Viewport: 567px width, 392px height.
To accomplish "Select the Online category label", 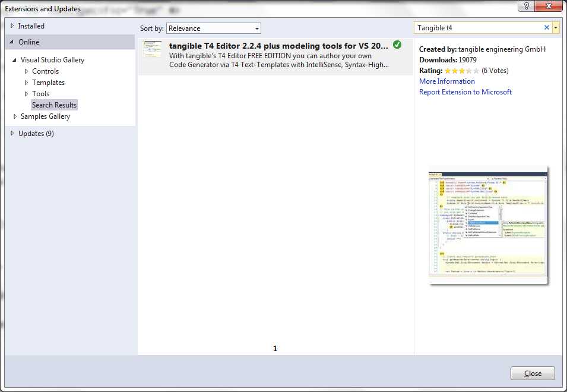I will [29, 42].
